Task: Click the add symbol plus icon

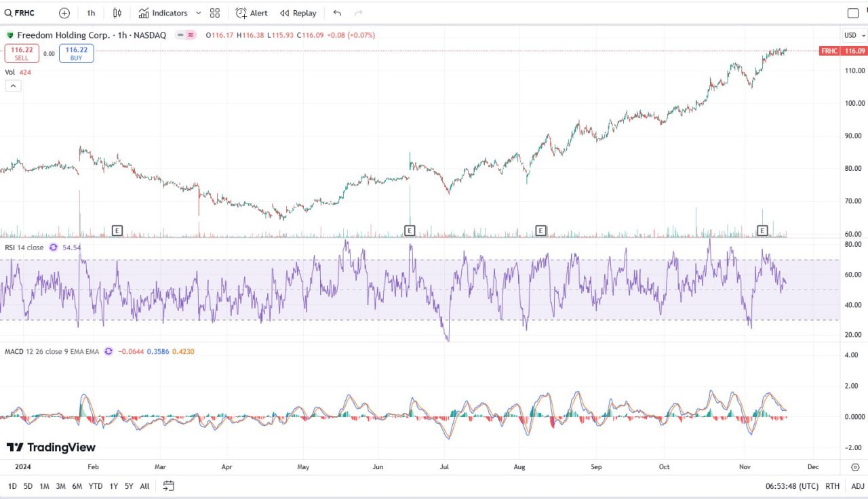Action: (64, 13)
